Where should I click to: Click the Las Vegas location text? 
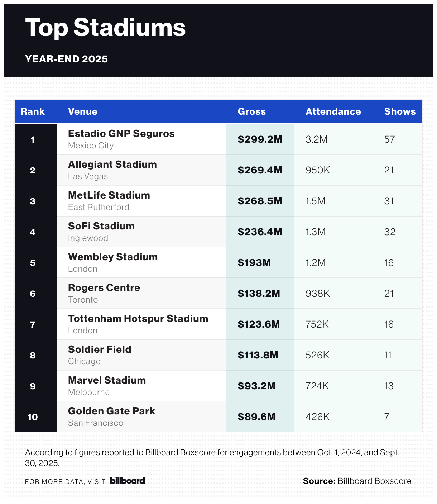(88, 177)
